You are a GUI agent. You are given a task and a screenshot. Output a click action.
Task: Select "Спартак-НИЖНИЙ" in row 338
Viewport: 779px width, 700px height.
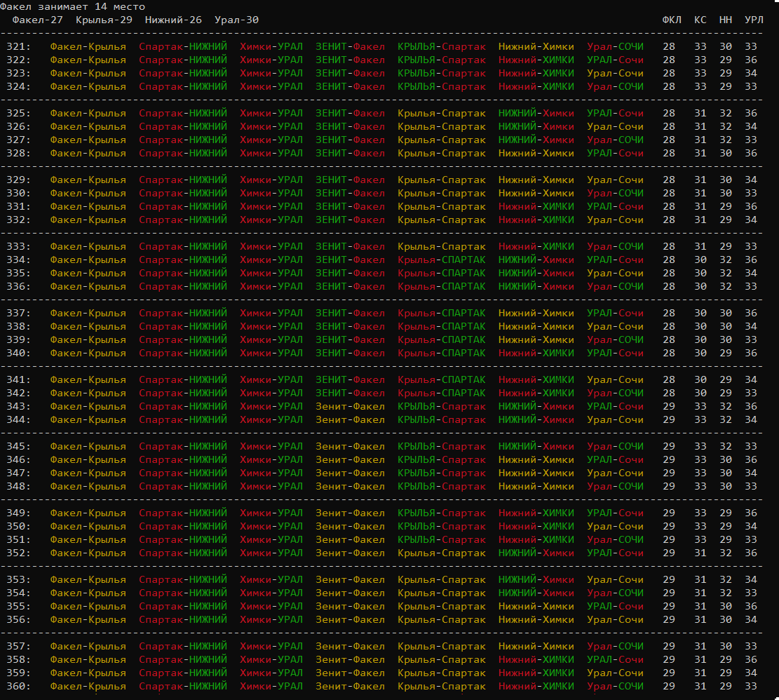tap(183, 327)
